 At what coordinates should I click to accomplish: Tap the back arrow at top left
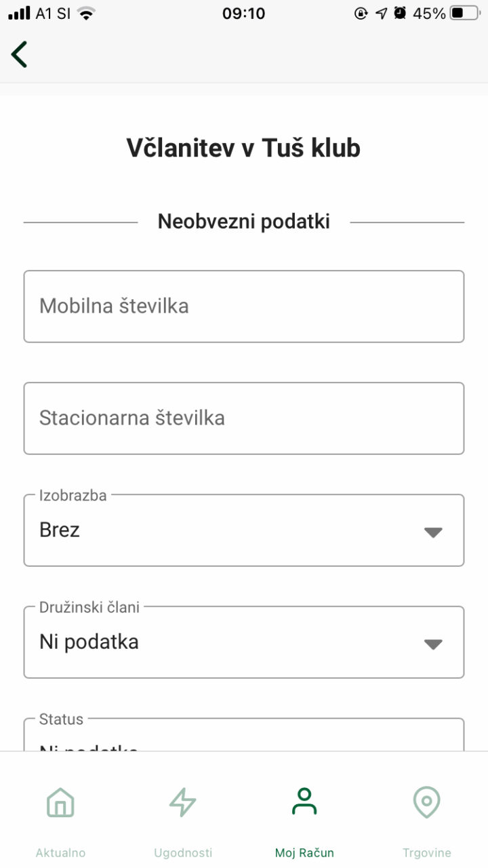click(18, 54)
